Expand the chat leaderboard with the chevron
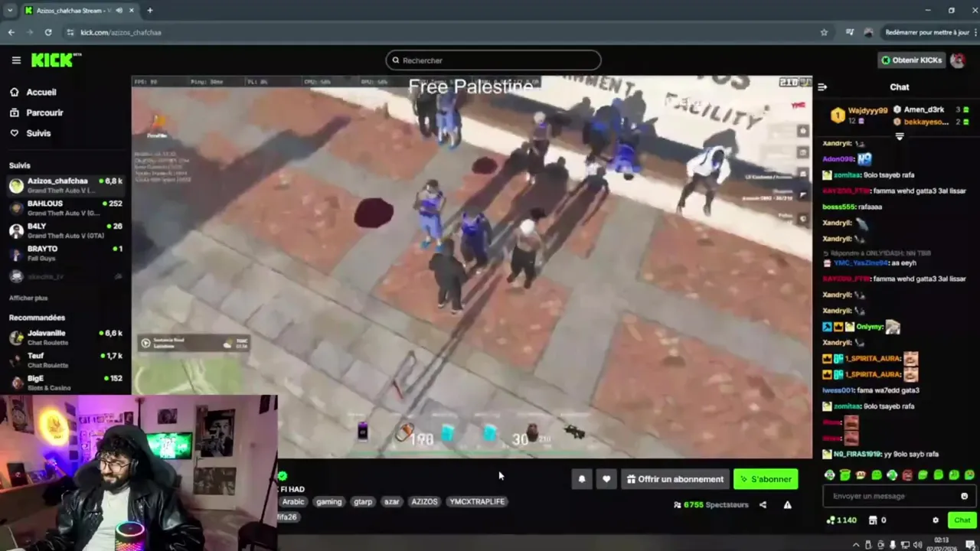Image resolution: width=980 pixels, height=551 pixels. tap(900, 136)
